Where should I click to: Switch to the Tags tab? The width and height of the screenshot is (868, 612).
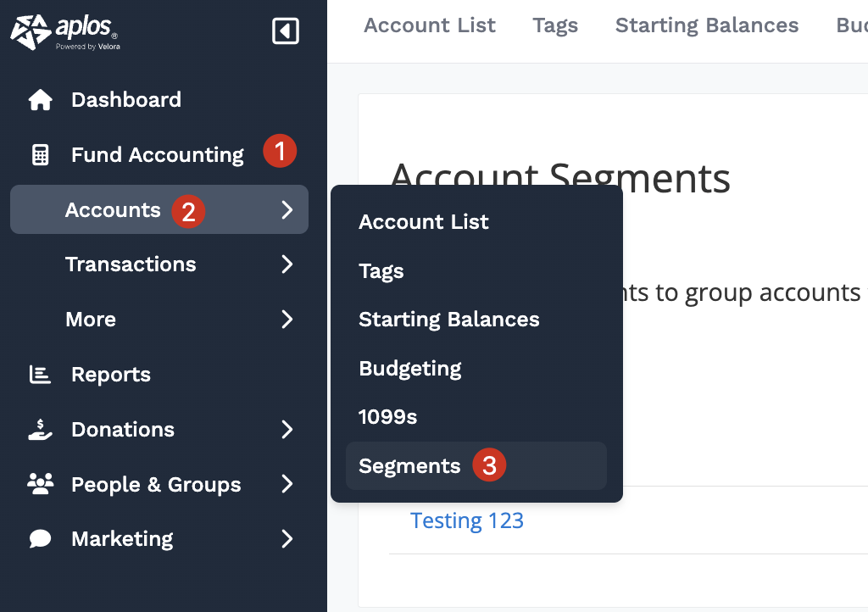point(555,25)
